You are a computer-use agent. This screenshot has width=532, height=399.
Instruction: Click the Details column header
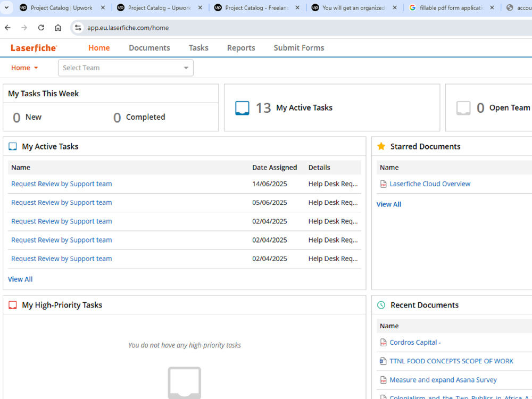point(319,167)
